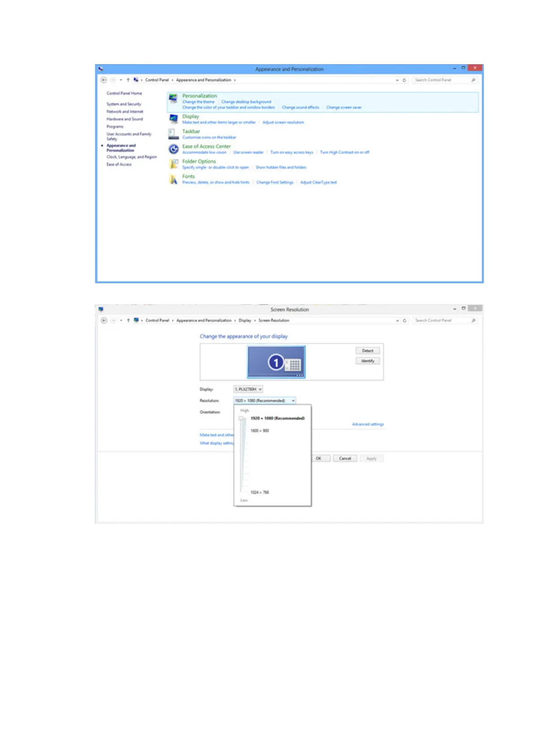Image resolution: width=535 pixels, height=756 pixels.
Task: Expand address bar history dropdown in Screen Resolution
Action: pos(397,321)
